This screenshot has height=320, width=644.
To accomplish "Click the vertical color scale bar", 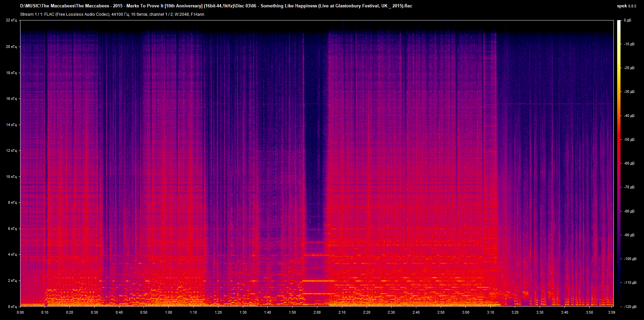I will (619, 163).
